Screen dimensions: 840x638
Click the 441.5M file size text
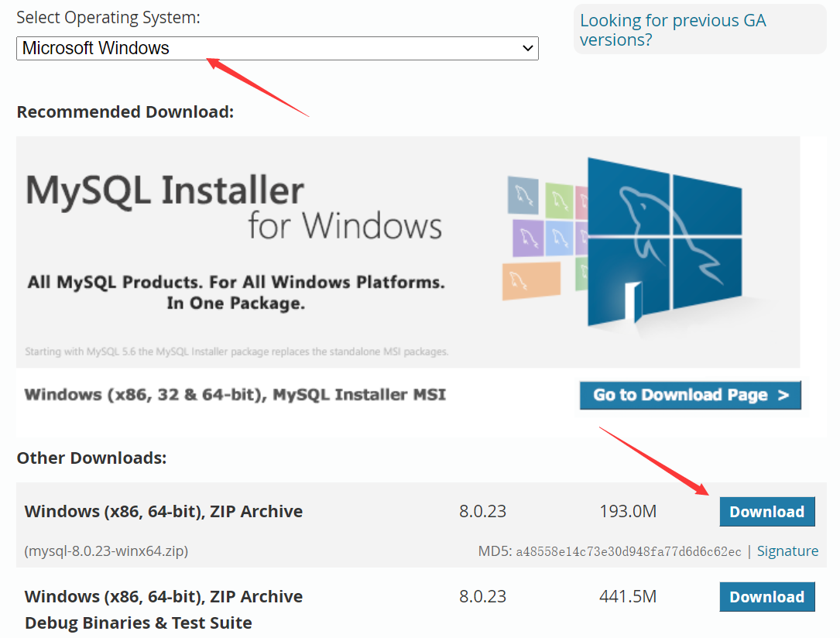[627, 596]
